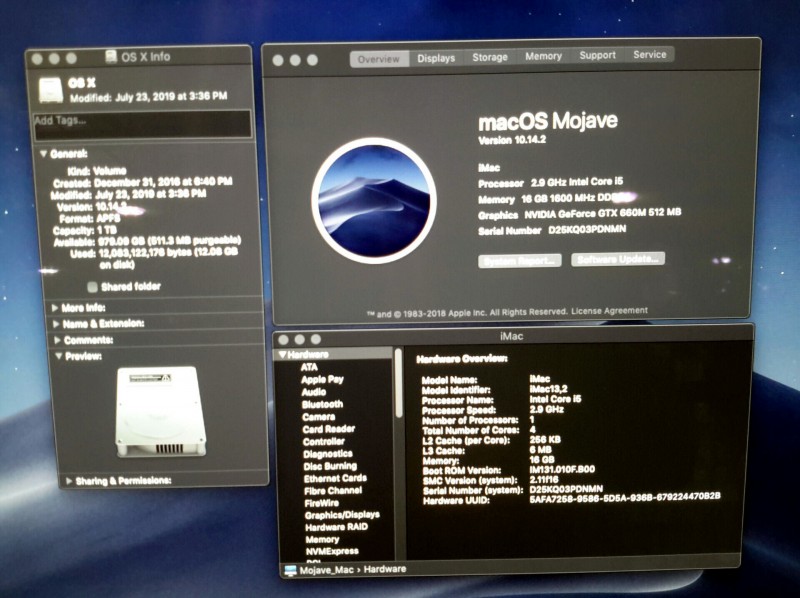Viewport: 800px width, 598px height.
Task: Collapse the General section triangle
Action: coord(43,154)
